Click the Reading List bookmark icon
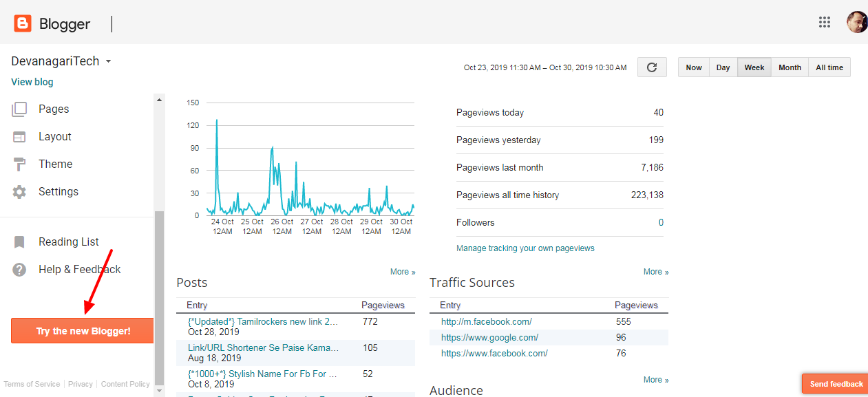Screen dimensions: 868x397 tap(19, 242)
